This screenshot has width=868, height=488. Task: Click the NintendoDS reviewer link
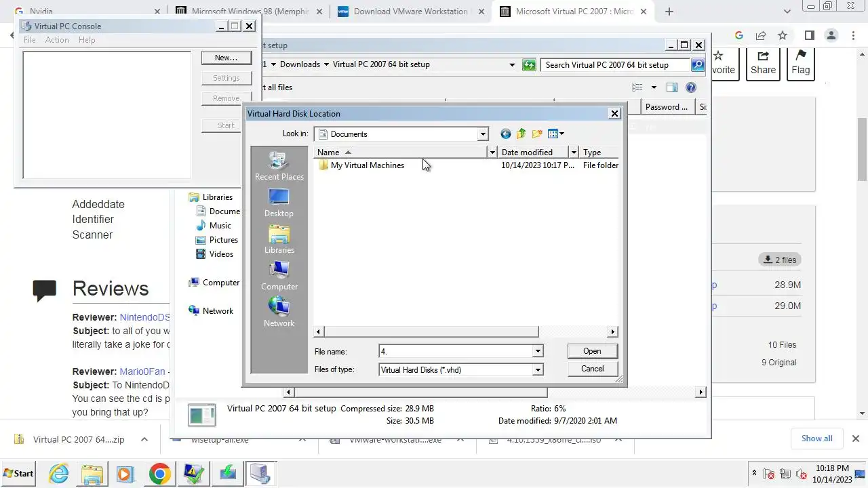pyautogui.click(x=145, y=317)
